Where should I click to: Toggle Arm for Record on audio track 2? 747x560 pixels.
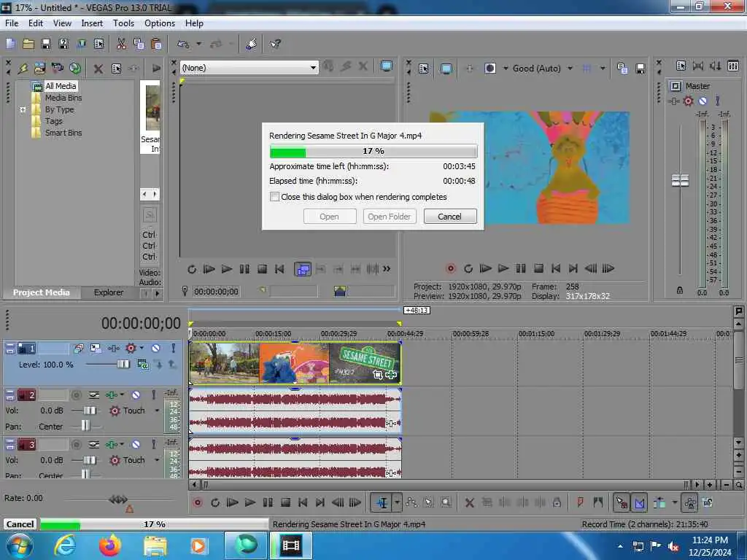76,395
